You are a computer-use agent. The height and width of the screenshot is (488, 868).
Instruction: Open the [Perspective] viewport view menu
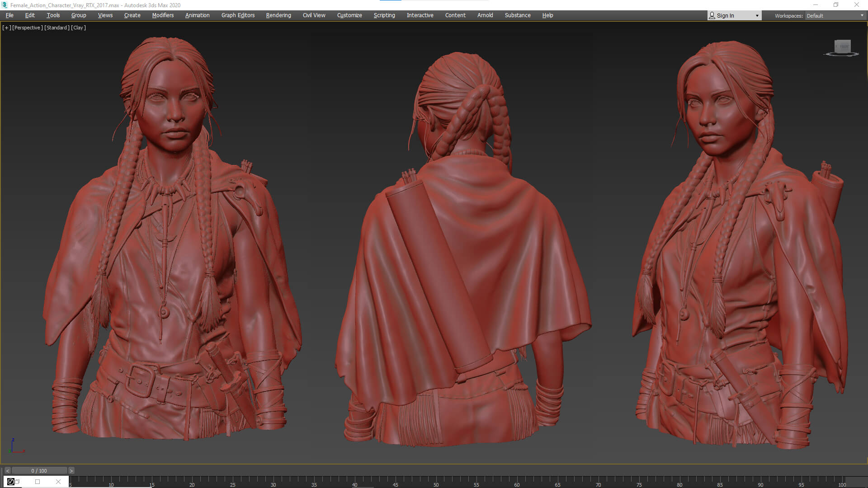tap(27, 28)
